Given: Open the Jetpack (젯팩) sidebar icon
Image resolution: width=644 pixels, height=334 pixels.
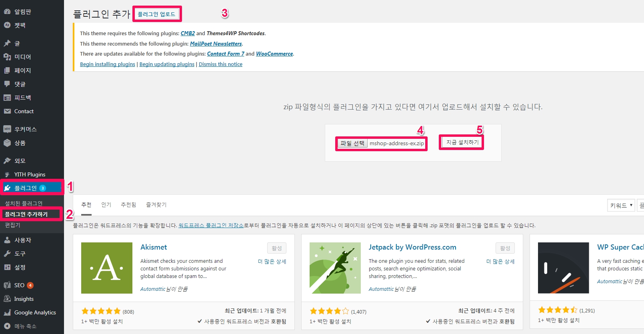Looking at the screenshot, I should [7, 25].
